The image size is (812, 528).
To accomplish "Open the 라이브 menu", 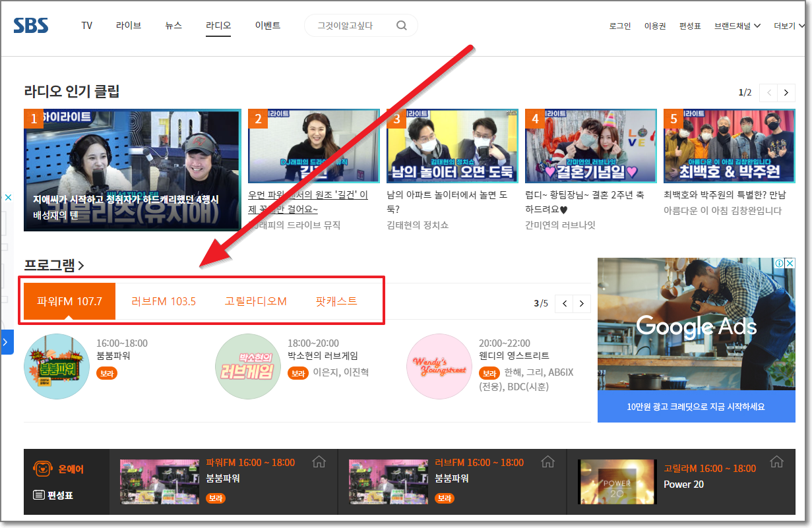I will tap(129, 26).
